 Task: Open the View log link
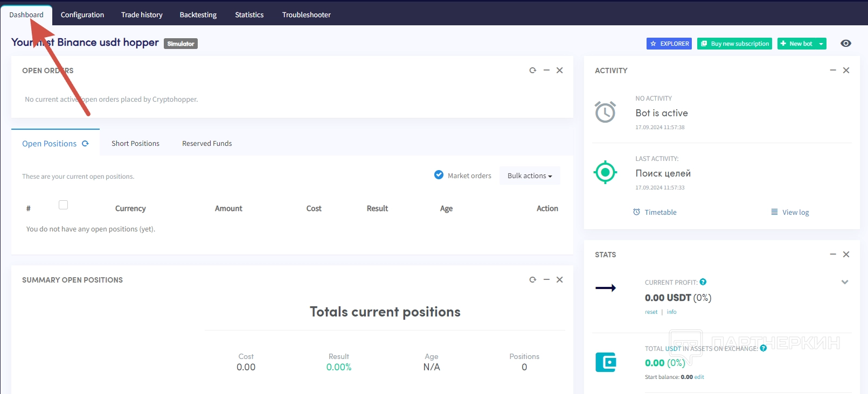coord(790,212)
